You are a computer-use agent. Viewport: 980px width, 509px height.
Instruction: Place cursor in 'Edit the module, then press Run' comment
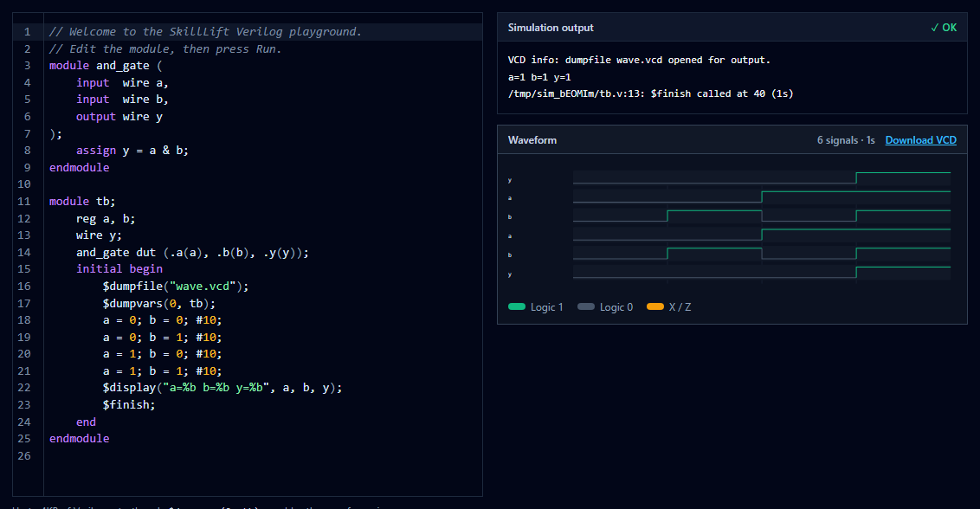point(165,48)
